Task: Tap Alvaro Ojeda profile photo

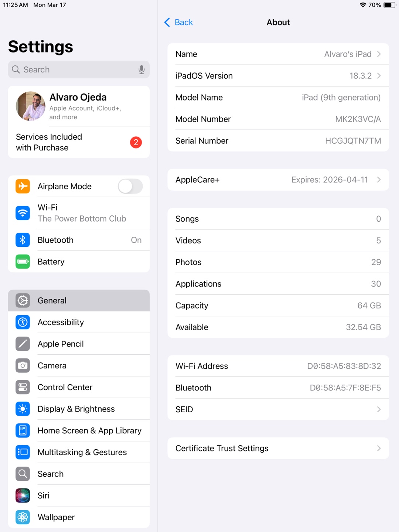Action: [x=31, y=106]
